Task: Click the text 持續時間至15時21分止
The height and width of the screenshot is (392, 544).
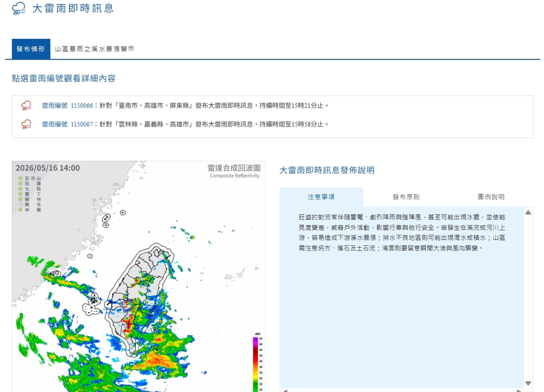Action: click(291, 106)
